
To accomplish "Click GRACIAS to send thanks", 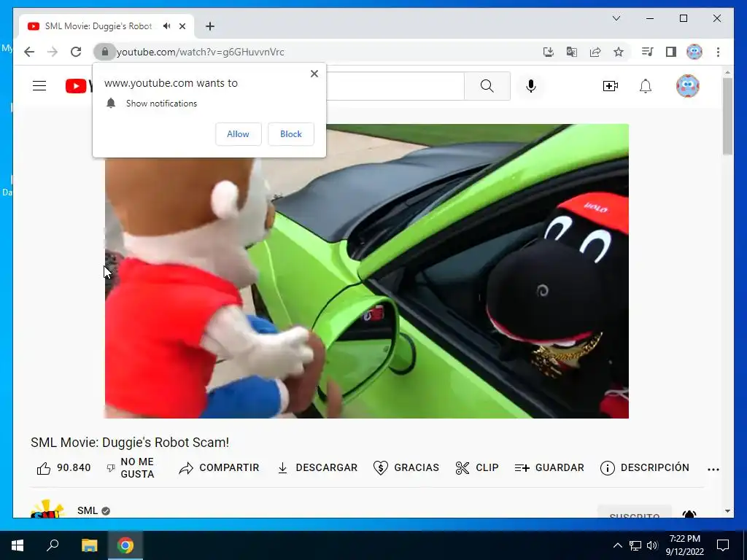I will (406, 468).
